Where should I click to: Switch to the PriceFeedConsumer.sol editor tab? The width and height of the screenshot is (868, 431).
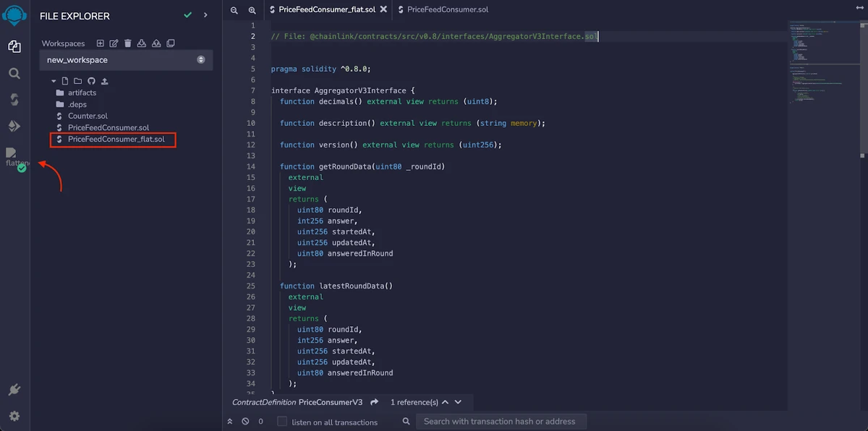pos(447,9)
